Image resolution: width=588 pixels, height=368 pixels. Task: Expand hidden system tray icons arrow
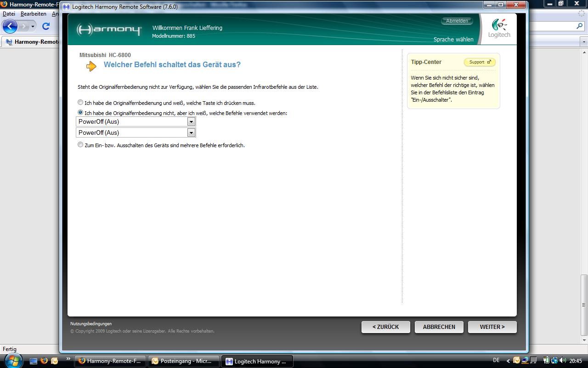tap(508, 361)
